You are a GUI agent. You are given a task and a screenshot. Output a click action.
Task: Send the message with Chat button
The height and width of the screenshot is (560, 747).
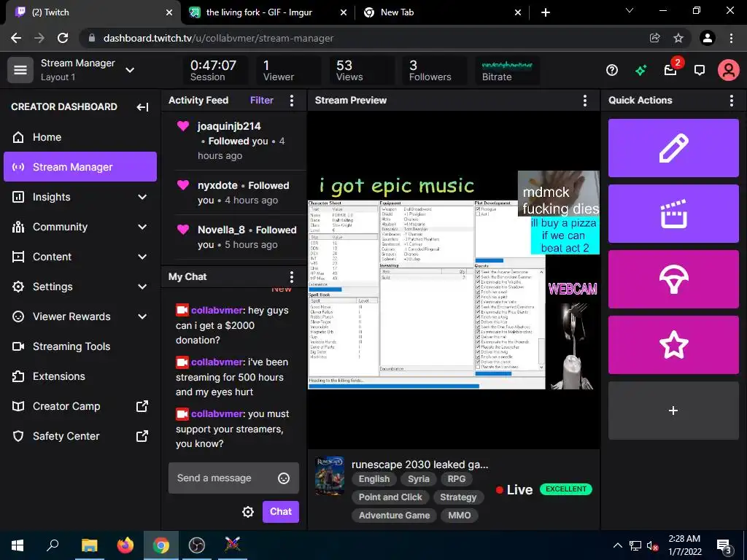click(281, 511)
